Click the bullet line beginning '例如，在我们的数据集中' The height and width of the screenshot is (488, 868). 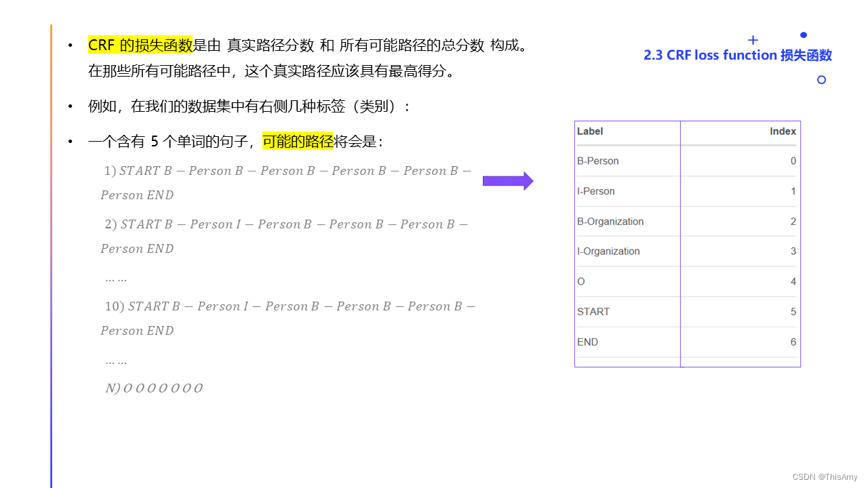pos(249,106)
